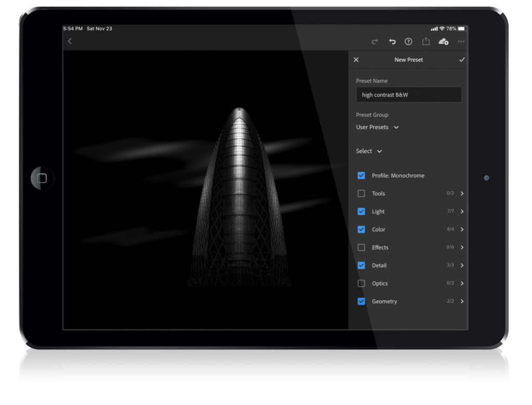
Task: Tap the 5:54 PM clock
Action: click(73, 29)
